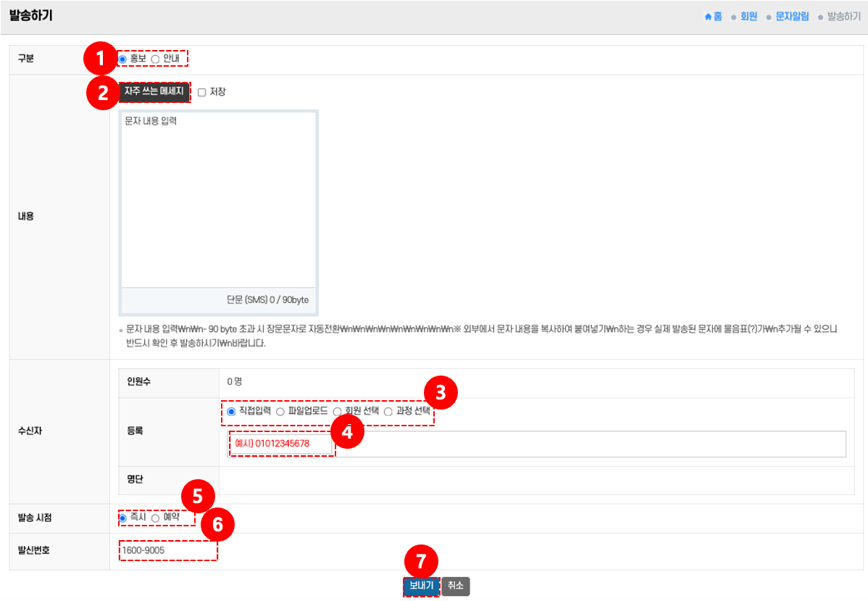Select 회원 선택 radio button

[x=337, y=412]
